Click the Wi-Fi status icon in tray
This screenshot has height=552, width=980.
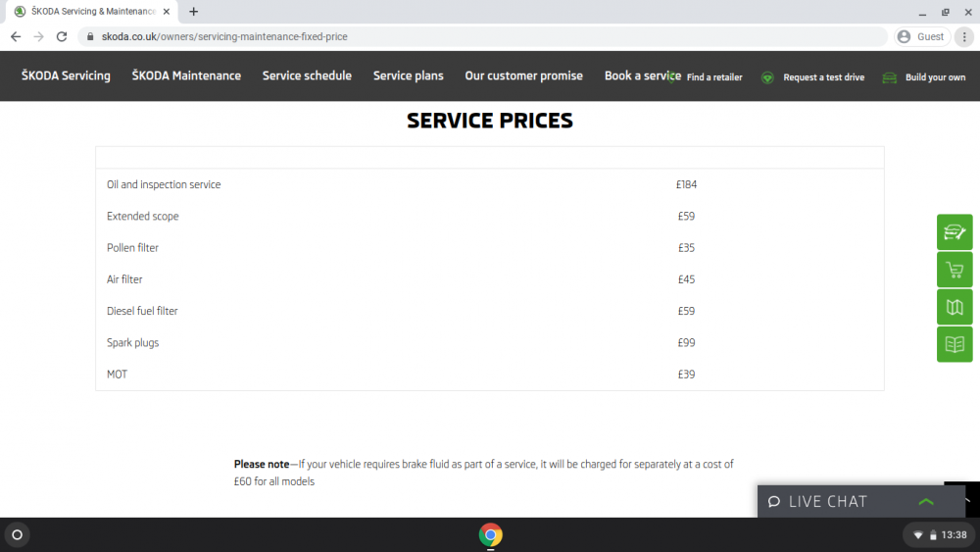pos(918,535)
